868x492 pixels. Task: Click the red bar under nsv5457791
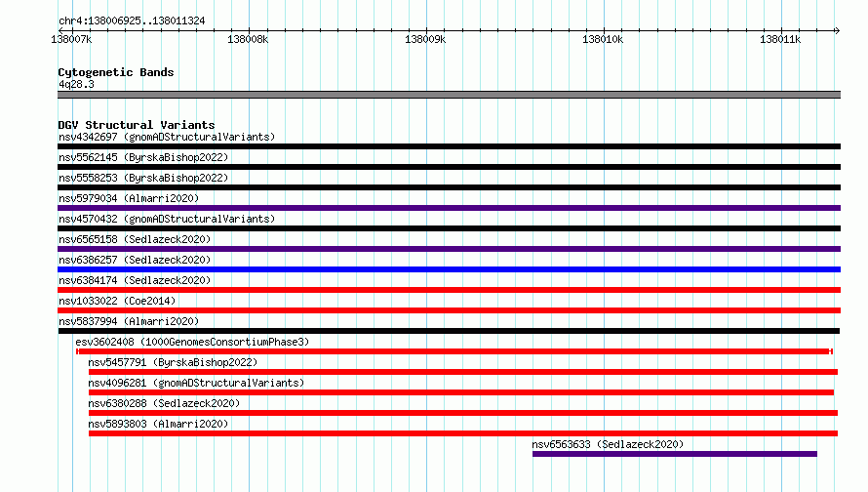coord(463,372)
